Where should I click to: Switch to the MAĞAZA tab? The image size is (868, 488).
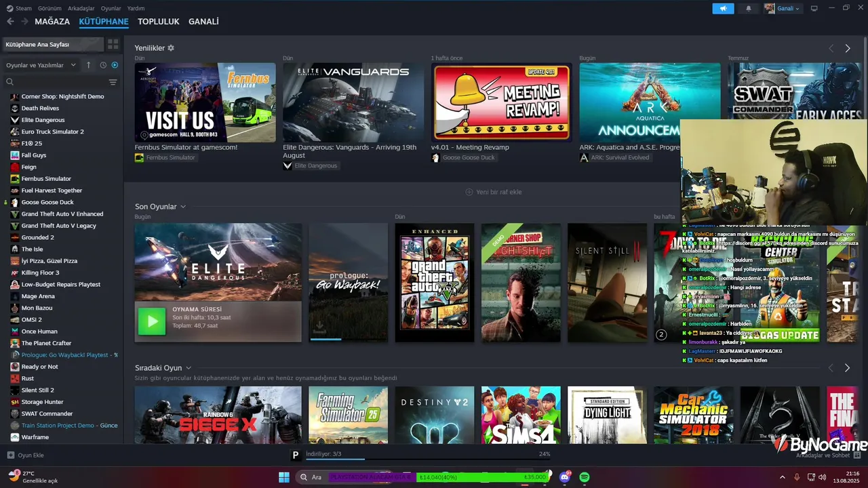tap(52, 22)
